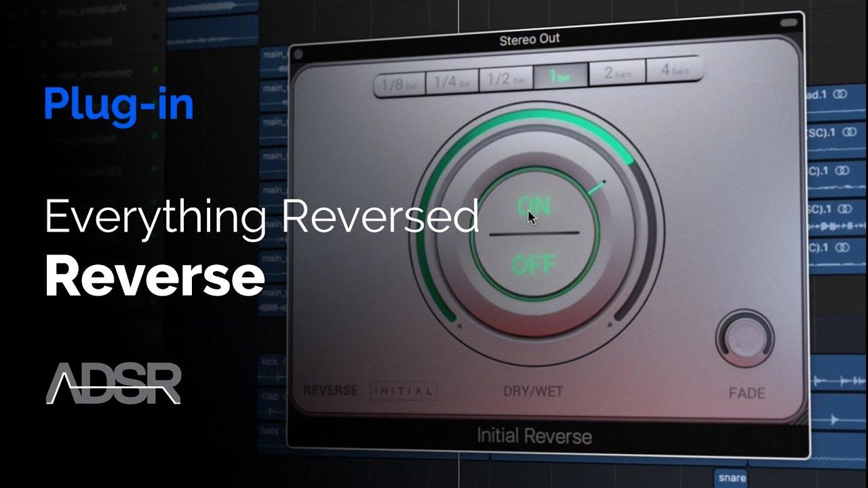Select the 1/4 bar length button
Viewport: 868px width, 488px height.
click(x=452, y=82)
